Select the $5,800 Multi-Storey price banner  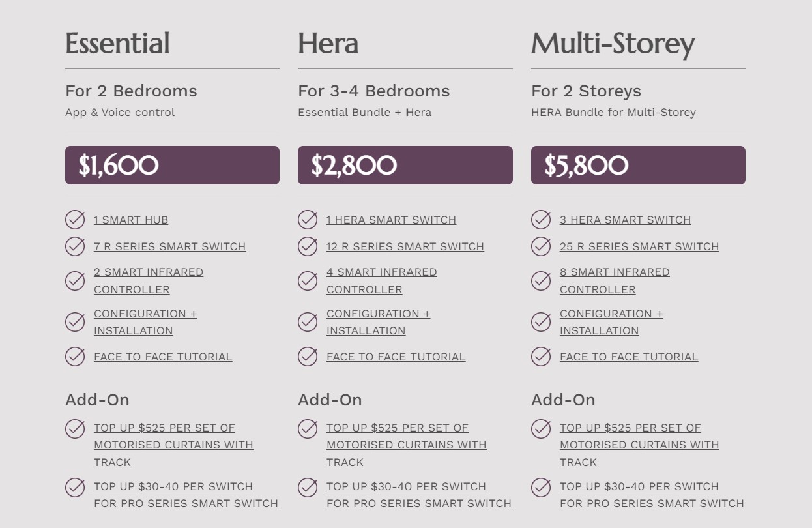[x=638, y=165]
